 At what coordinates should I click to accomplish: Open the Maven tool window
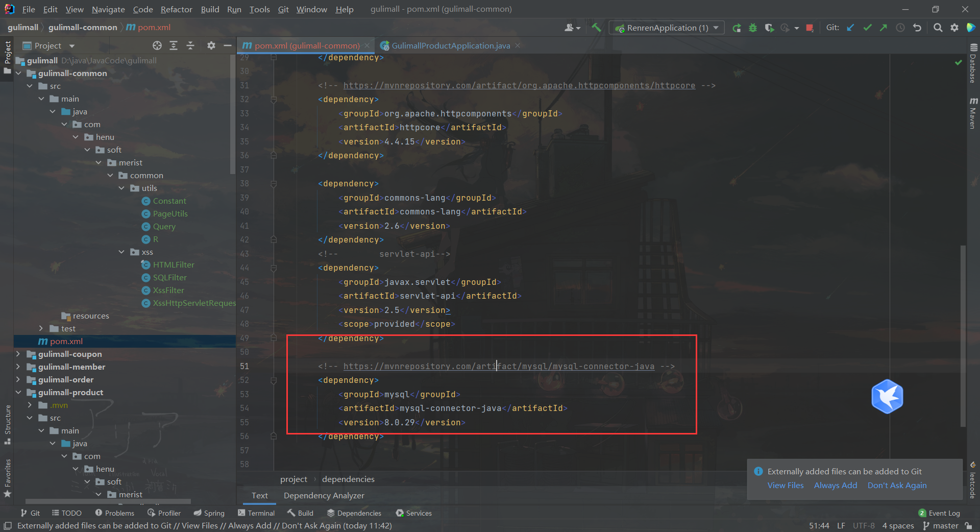click(x=973, y=113)
